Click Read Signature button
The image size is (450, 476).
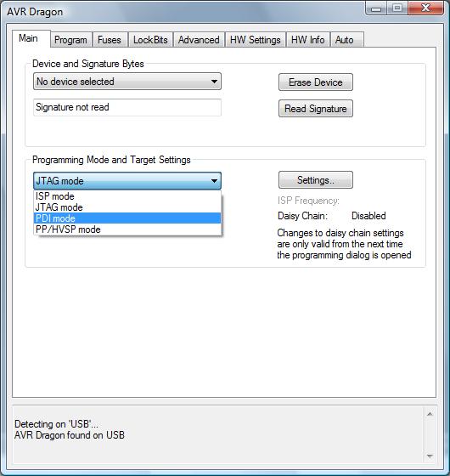[x=316, y=109]
